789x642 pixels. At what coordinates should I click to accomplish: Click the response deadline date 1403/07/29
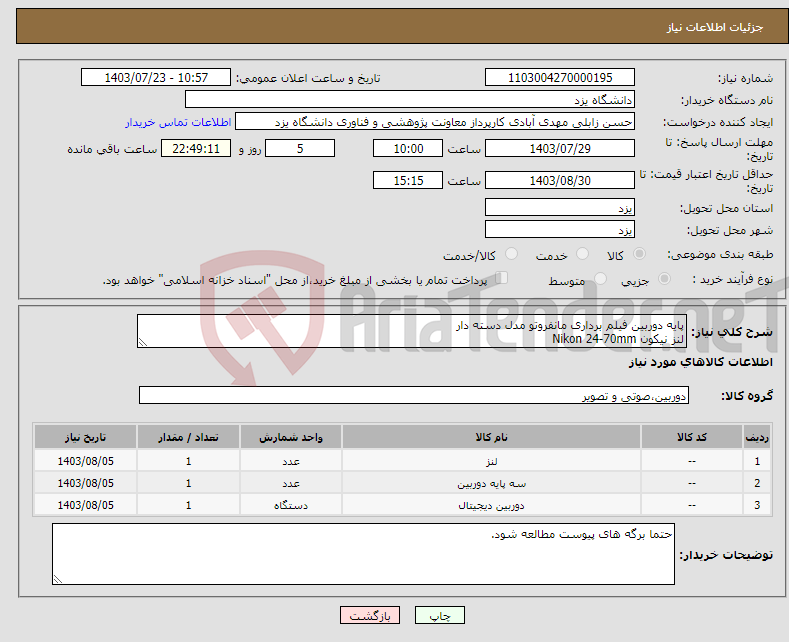click(560, 148)
